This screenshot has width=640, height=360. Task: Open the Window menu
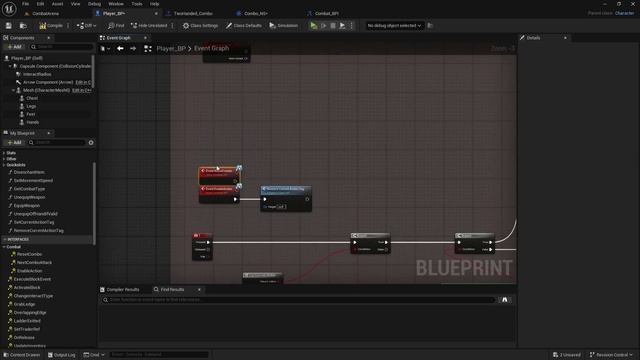click(x=116, y=4)
